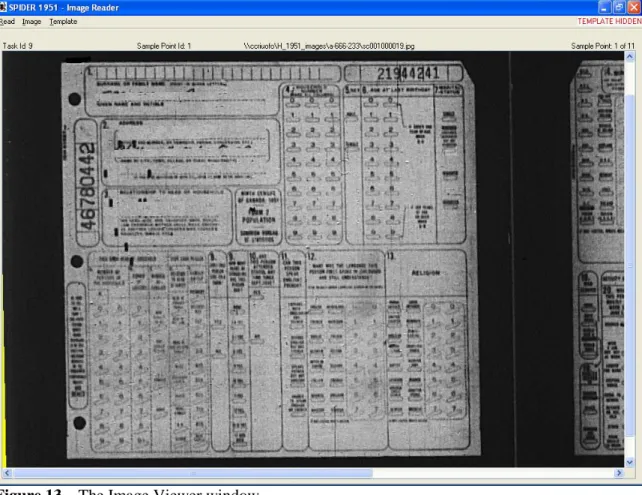
Task: Open the Image menu
Action: tap(32, 22)
